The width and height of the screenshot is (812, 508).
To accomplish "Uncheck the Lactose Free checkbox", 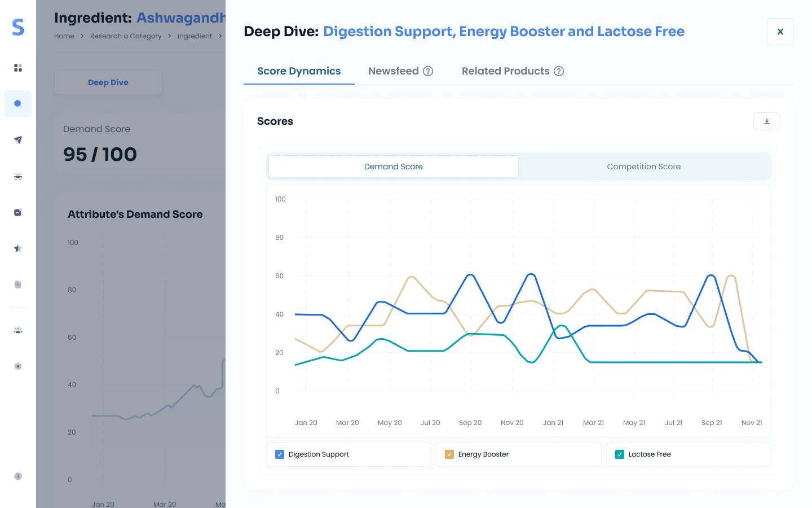I will 620,454.
